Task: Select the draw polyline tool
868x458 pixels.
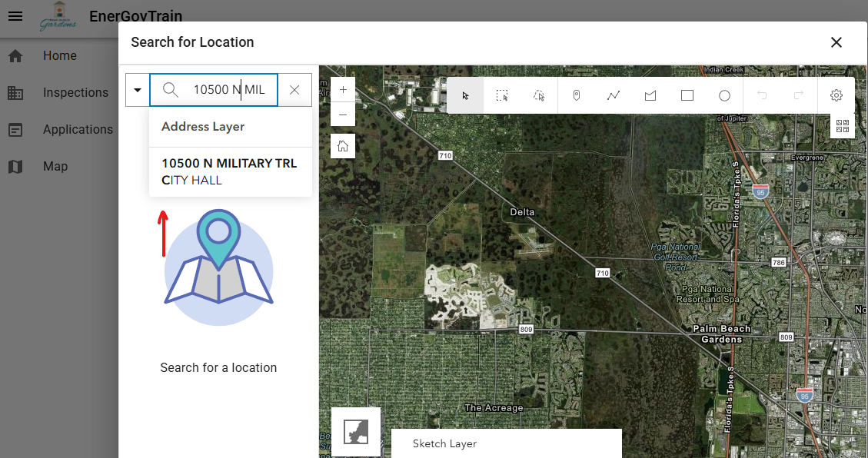Action: coord(614,95)
